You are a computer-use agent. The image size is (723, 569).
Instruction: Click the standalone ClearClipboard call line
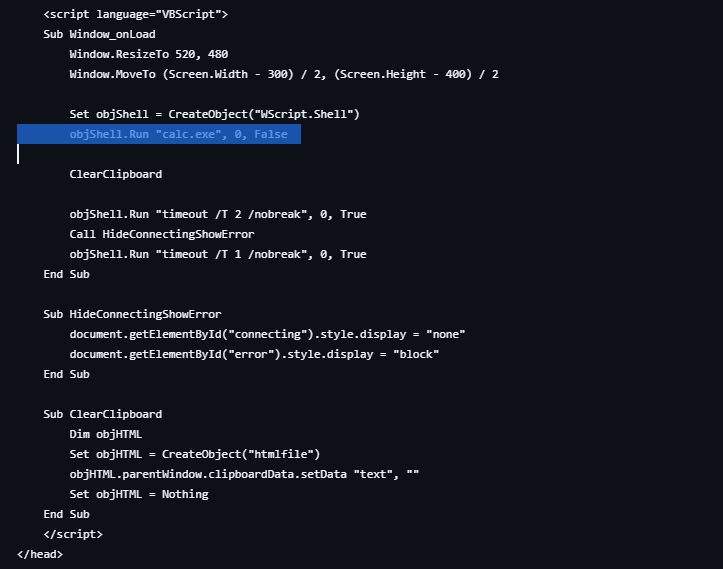[x=115, y=174]
